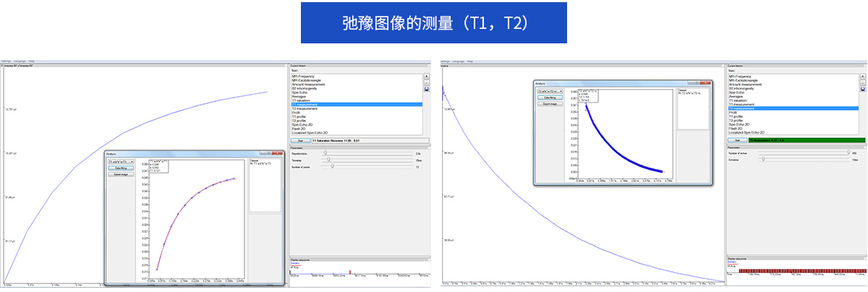Screen dimensions: 868x292
Task: Click the save icon in the right window
Action: click(864, 89)
